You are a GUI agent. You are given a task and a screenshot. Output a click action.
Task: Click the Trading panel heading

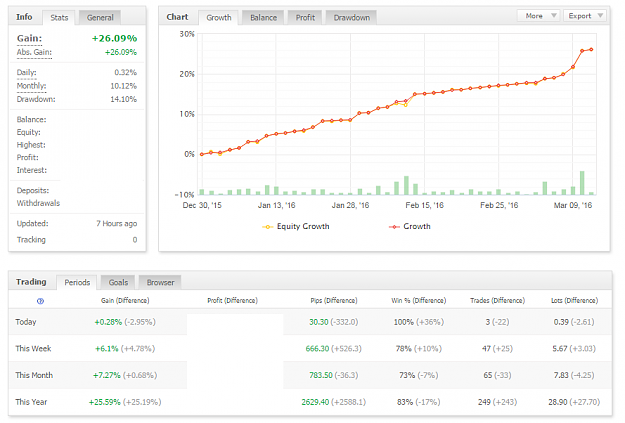[31, 282]
